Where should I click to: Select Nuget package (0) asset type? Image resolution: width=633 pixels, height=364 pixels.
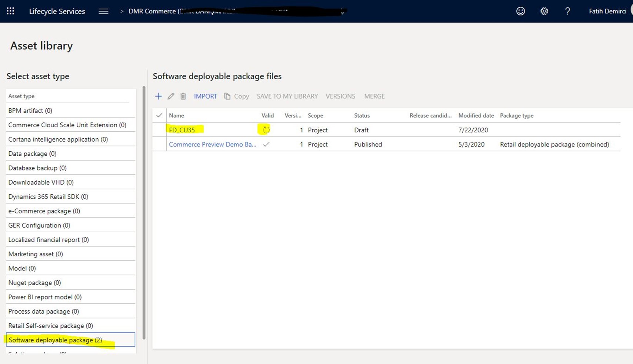(70, 283)
